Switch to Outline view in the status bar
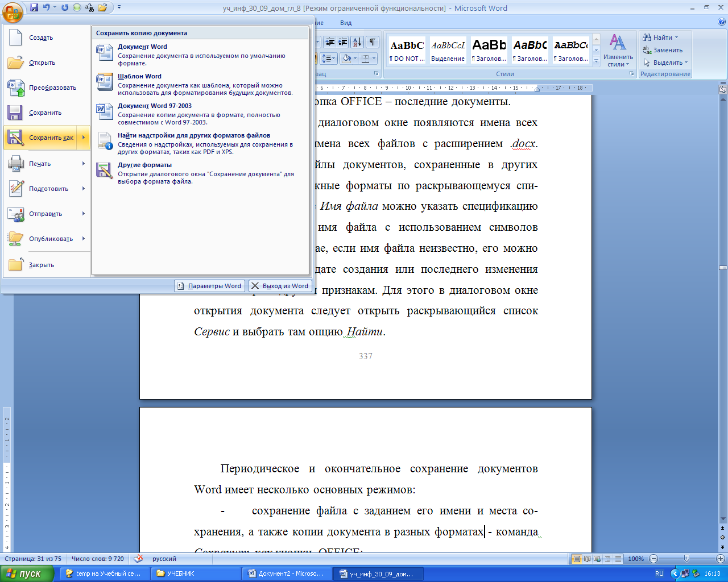The height and width of the screenshot is (582, 728). [x=607, y=559]
